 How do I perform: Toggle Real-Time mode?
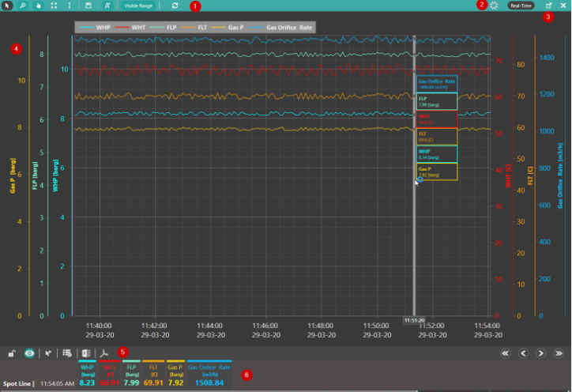520,6
